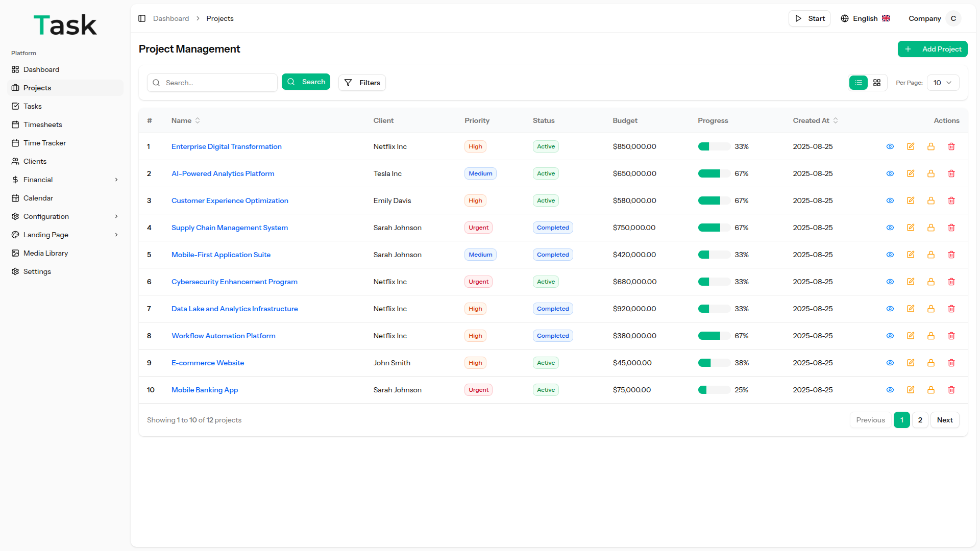Select list view layout

[x=858, y=83]
